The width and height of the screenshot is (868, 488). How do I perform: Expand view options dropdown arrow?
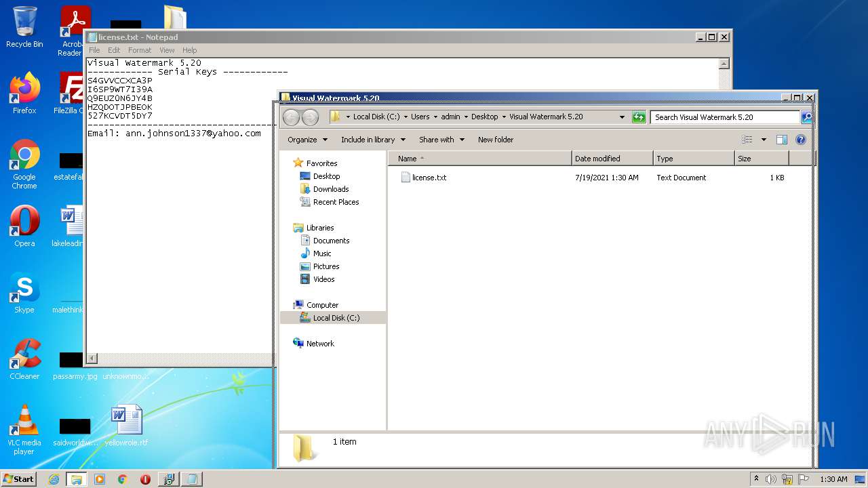tap(764, 140)
